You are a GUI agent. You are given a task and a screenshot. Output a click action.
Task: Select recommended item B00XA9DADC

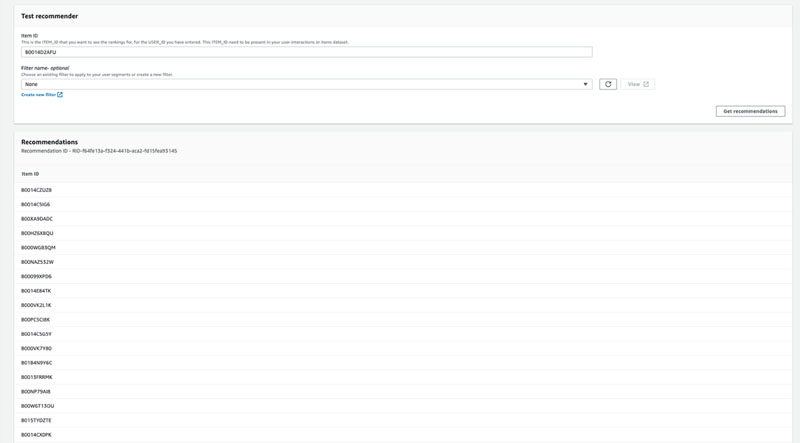37,218
